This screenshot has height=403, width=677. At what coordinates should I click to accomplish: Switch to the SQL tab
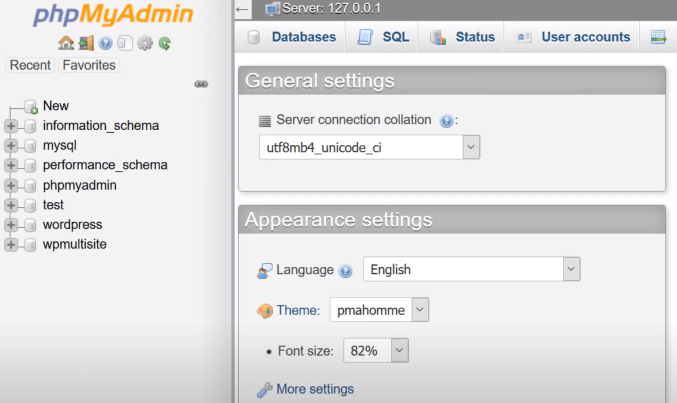[383, 37]
